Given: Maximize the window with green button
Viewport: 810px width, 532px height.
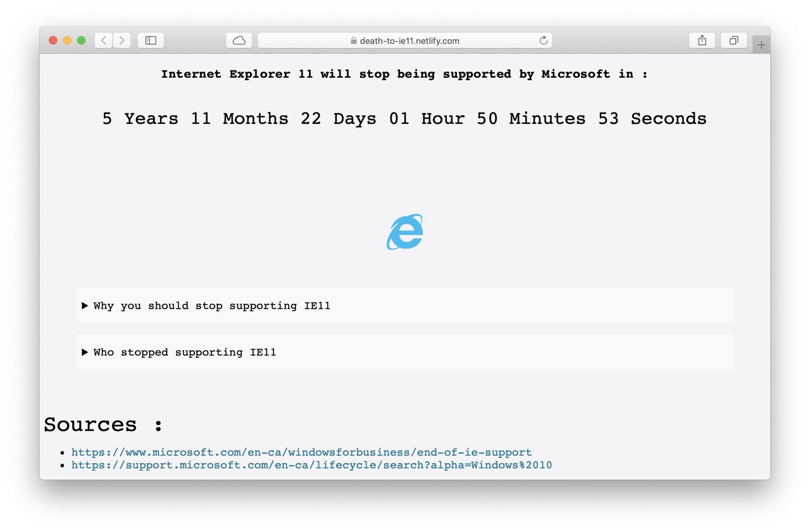Looking at the screenshot, I should click(x=81, y=40).
